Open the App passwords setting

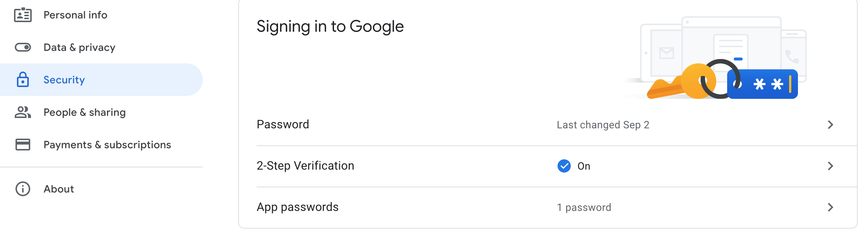click(x=298, y=207)
